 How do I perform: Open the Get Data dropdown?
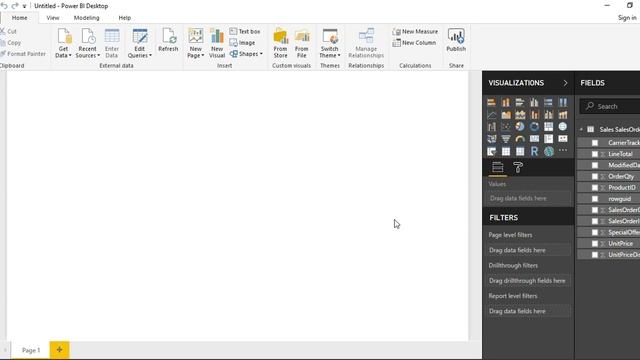[63, 43]
